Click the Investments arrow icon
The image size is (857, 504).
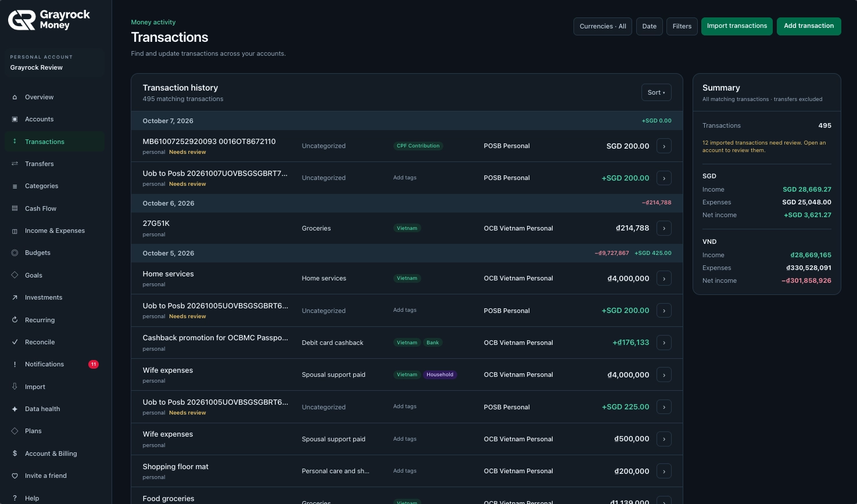point(15,297)
